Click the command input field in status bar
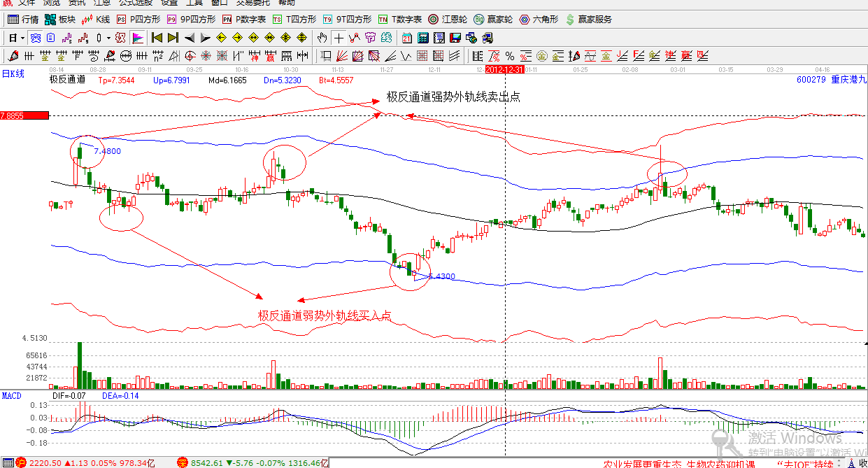The image size is (868, 468). tap(455, 463)
